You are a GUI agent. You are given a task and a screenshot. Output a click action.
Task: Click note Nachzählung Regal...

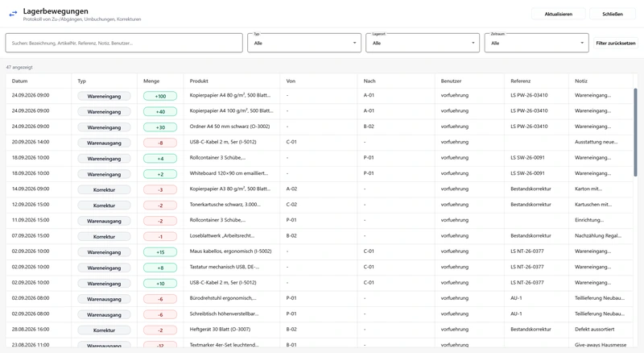[x=598, y=236]
